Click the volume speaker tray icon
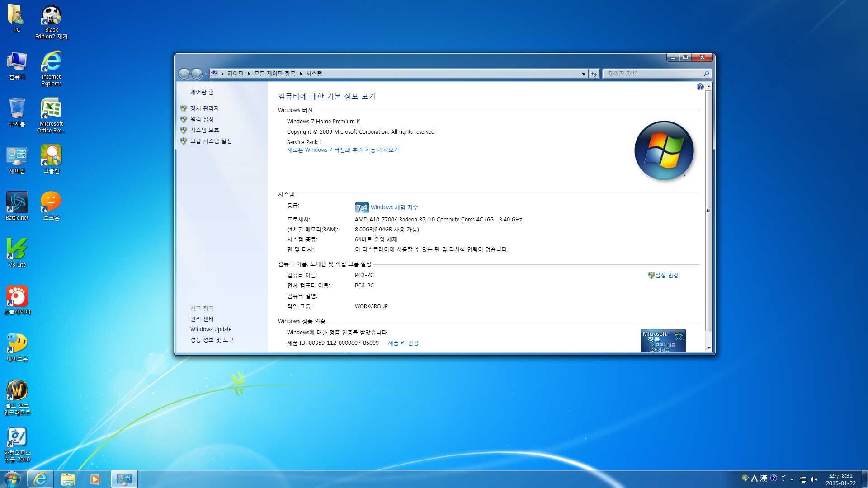This screenshot has height=488, width=868. click(814, 479)
